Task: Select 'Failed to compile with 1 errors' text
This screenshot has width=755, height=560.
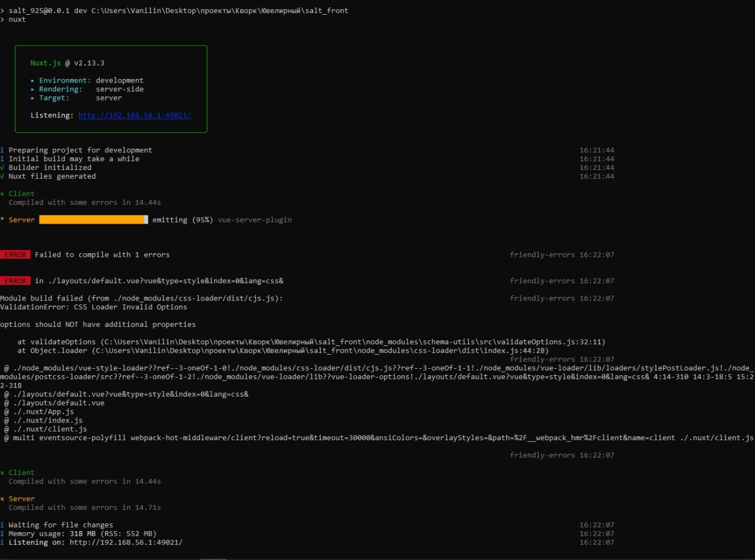Action: click(x=102, y=255)
